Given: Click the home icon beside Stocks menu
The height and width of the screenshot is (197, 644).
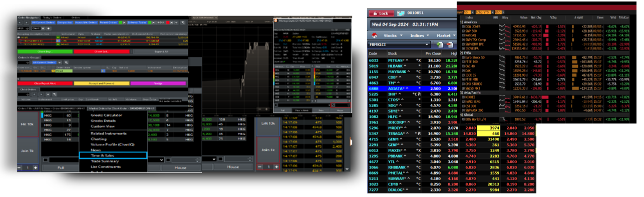Looking at the screenshot, I should (374, 35).
